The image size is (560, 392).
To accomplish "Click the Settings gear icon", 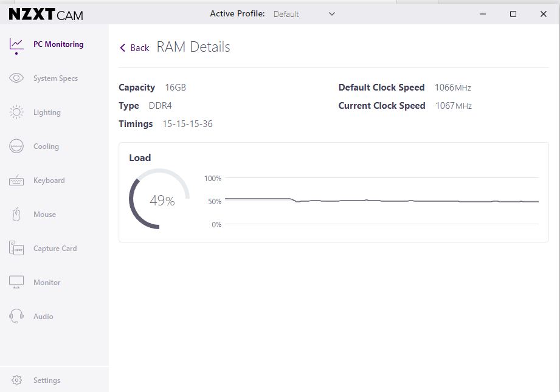I will click(x=16, y=380).
